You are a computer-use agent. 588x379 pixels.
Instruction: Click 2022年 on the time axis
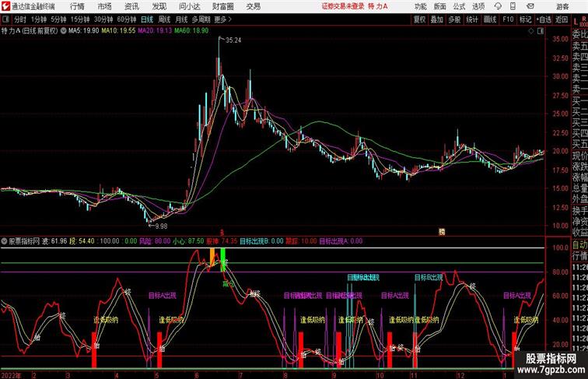[x=11, y=375]
